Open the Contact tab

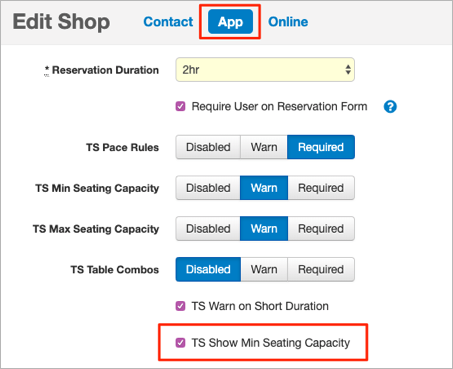[x=168, y=22]
